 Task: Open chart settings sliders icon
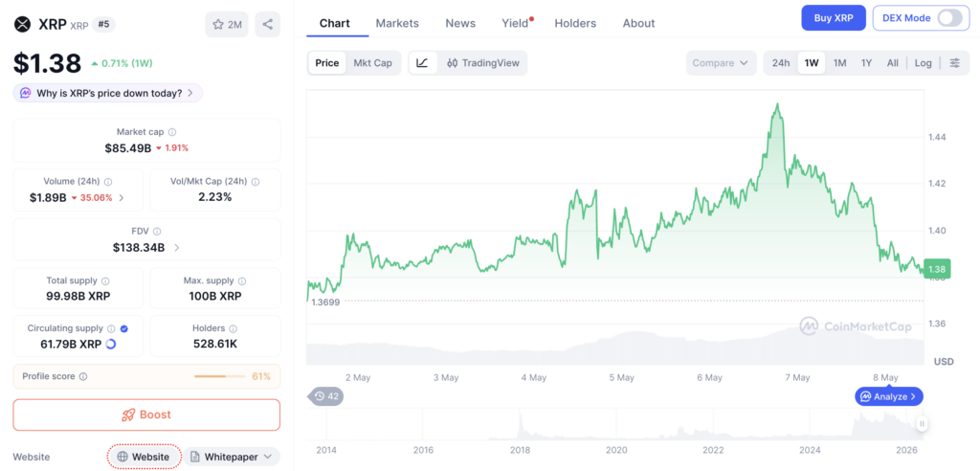pyautogui.click(x=955, y=63)
